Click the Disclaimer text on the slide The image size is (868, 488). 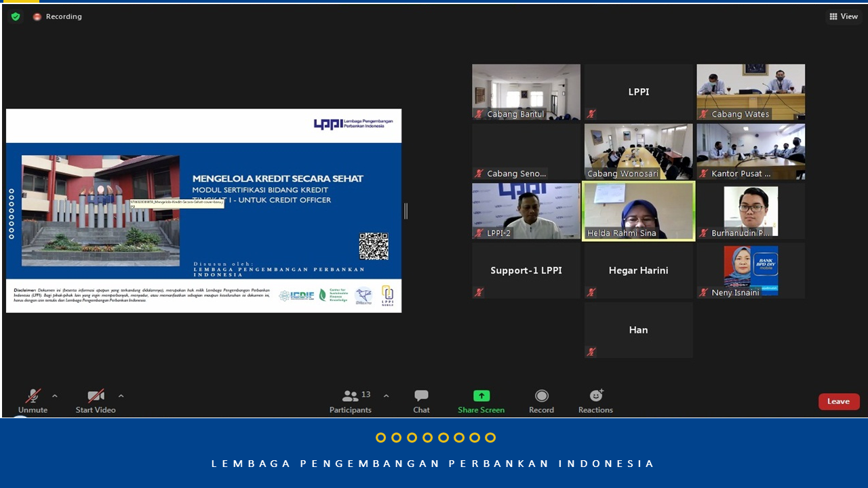tap(141, 295)
